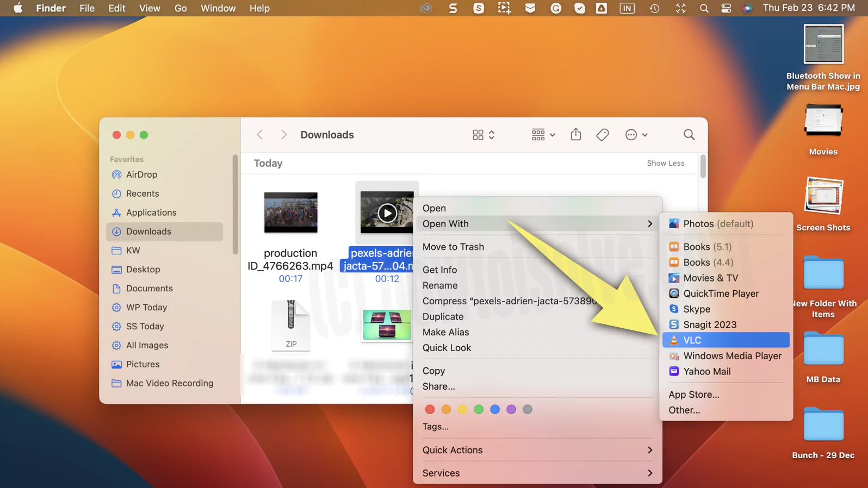Select Mac Video Recording in sidebar
This screenshot has width=868, height=488.
164,384
